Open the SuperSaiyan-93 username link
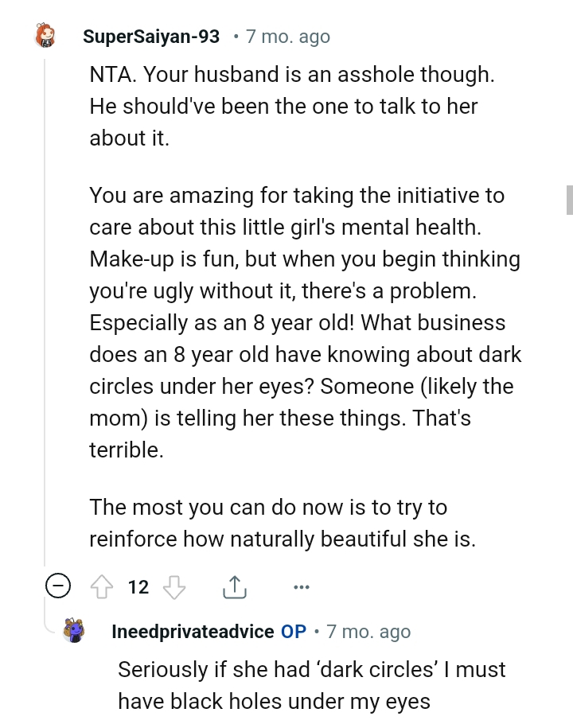The height and width of the screenshot is (728, 573). coord(151,37)
